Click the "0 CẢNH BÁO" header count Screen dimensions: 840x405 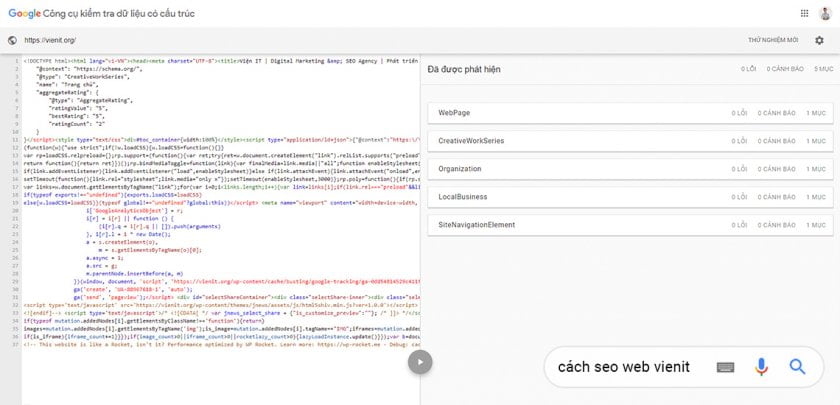(785, 69)
